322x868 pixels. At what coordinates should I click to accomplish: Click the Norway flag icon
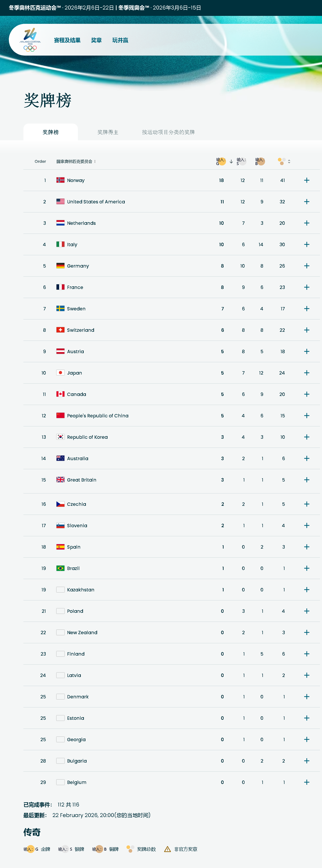pyautogui.click(x=60, y=180)
